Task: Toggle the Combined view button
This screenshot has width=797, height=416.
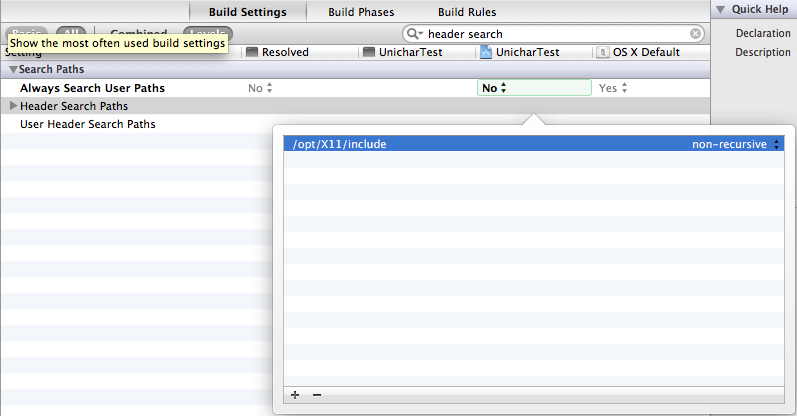Action: [x=138, y=34]
